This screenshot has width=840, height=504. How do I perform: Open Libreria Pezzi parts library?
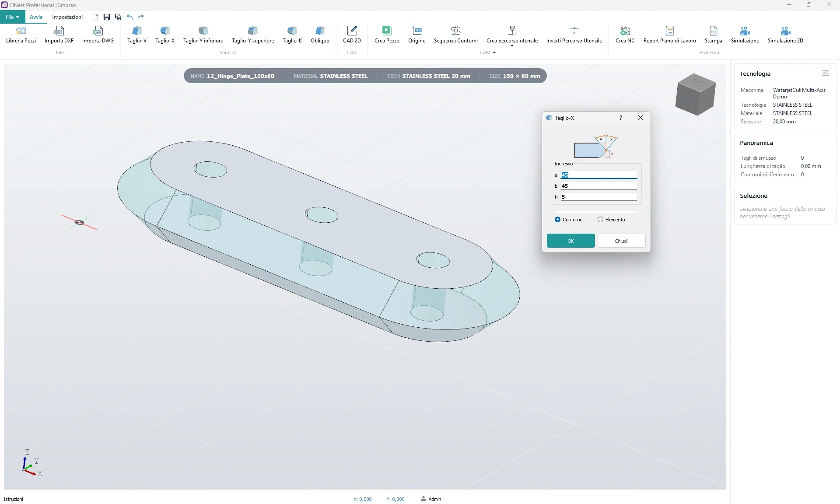[21, 35]
